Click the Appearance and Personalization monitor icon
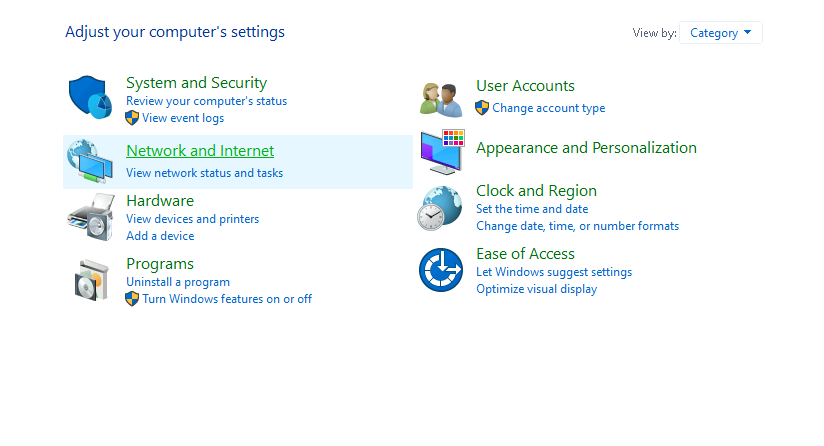824x446 pixels. [442, 152]
